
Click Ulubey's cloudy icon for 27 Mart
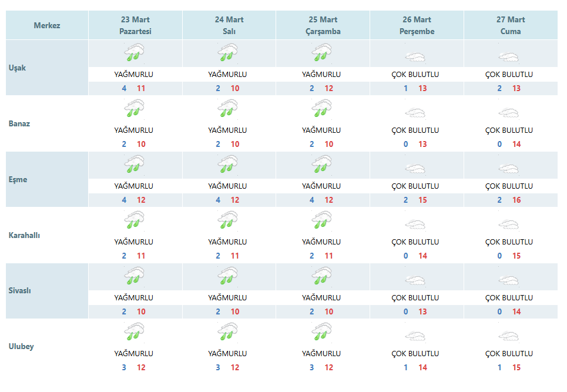tap(509, 336)
